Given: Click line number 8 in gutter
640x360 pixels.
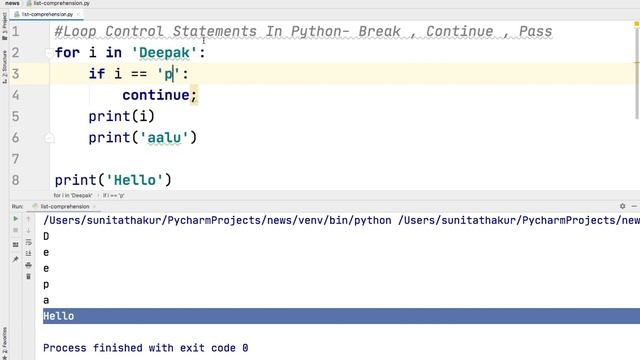Looking at the screenshot, I should [16, 180].
